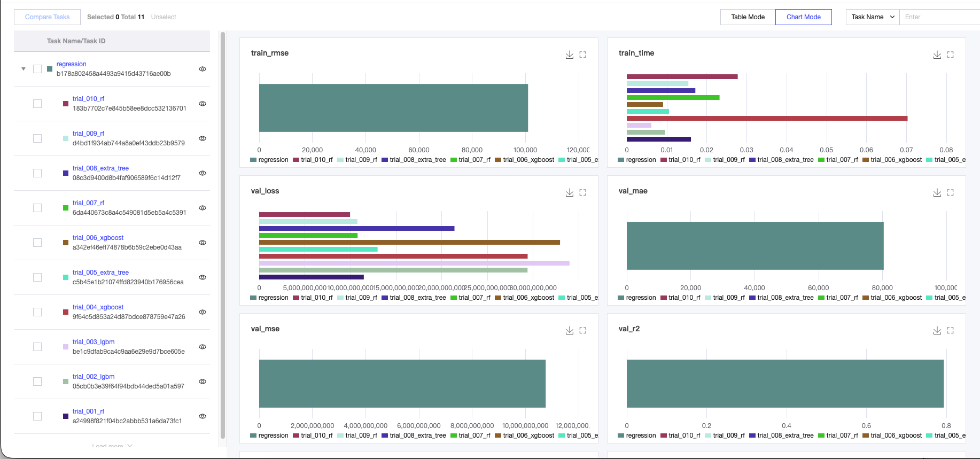Click the Compare Tasks button
Viewport: 980px width, 459px height.
pos(47,17)
